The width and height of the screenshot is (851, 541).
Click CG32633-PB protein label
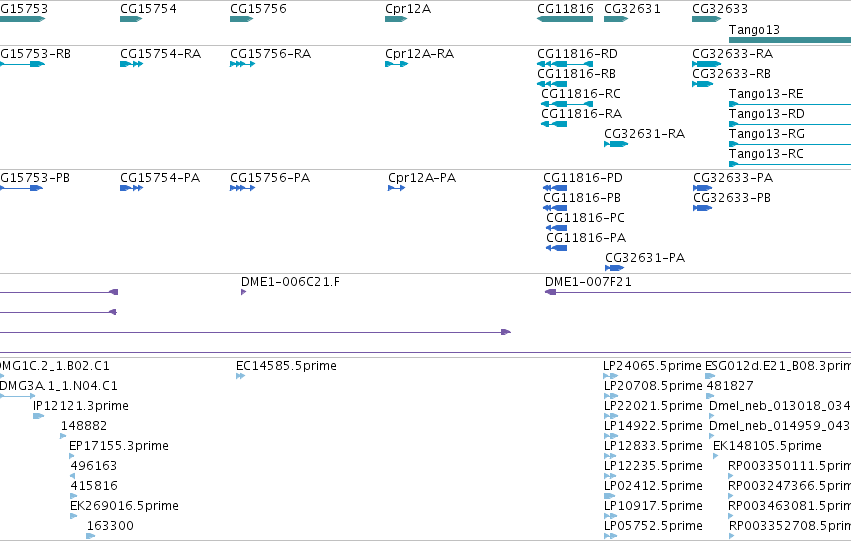(x=732, y=198)
